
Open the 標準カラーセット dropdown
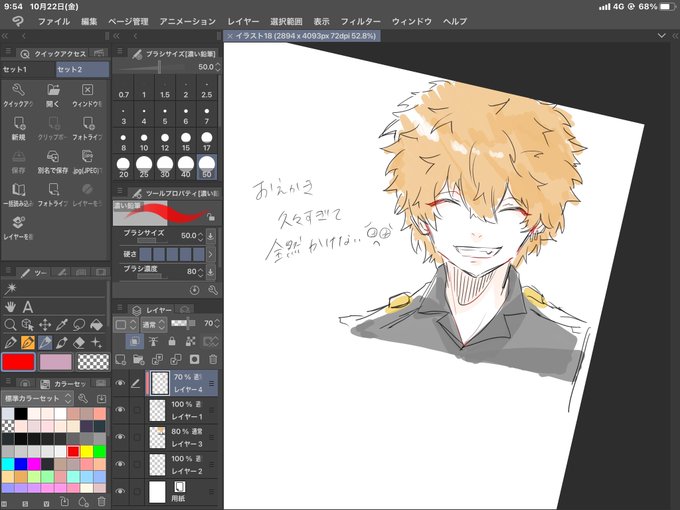[x=37, y=398]
